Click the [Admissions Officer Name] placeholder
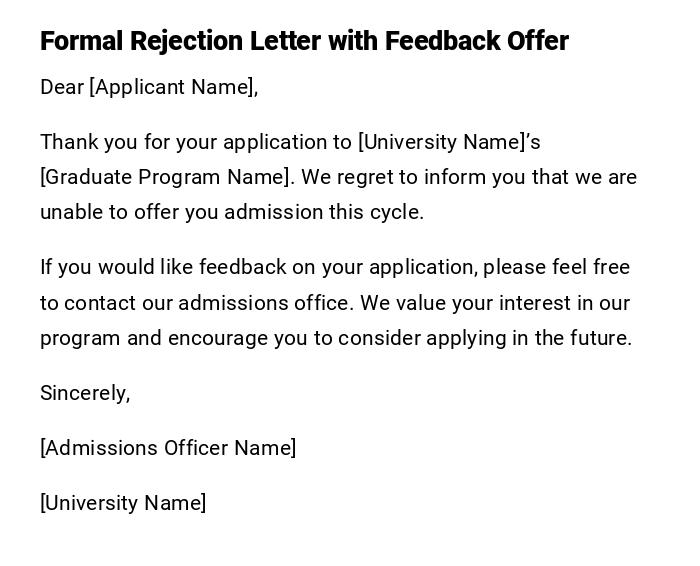Image resolution: width=700 pixels, height=566 pixels. [168, 448]
